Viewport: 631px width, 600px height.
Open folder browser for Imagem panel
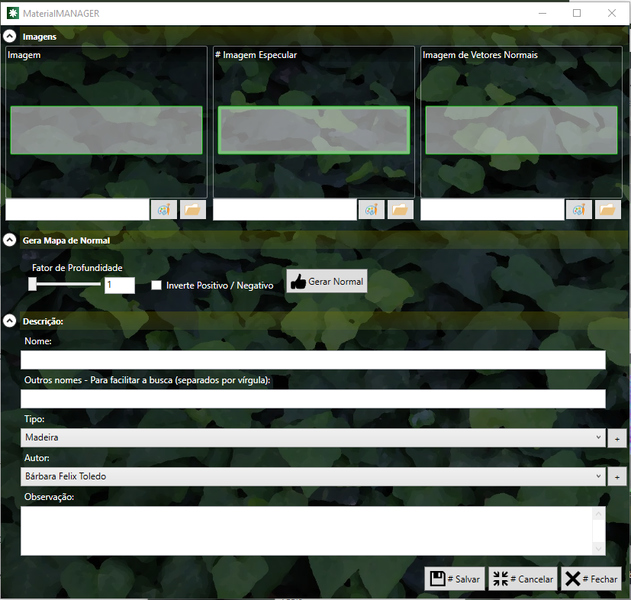click(192, 209)
